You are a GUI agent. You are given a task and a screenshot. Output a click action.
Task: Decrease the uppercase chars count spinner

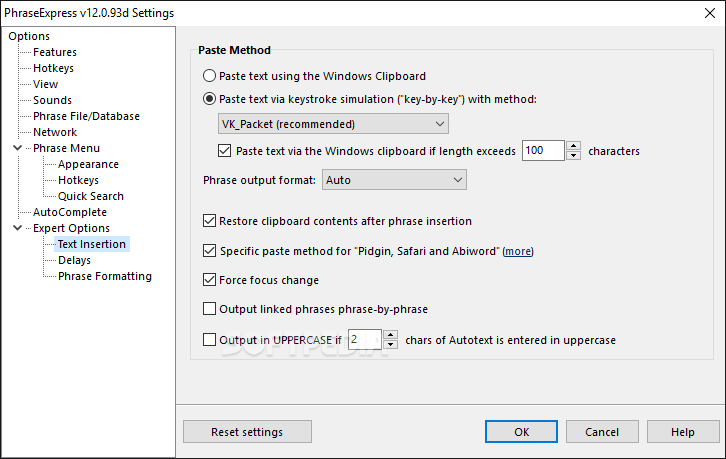(x=391, y=345)
